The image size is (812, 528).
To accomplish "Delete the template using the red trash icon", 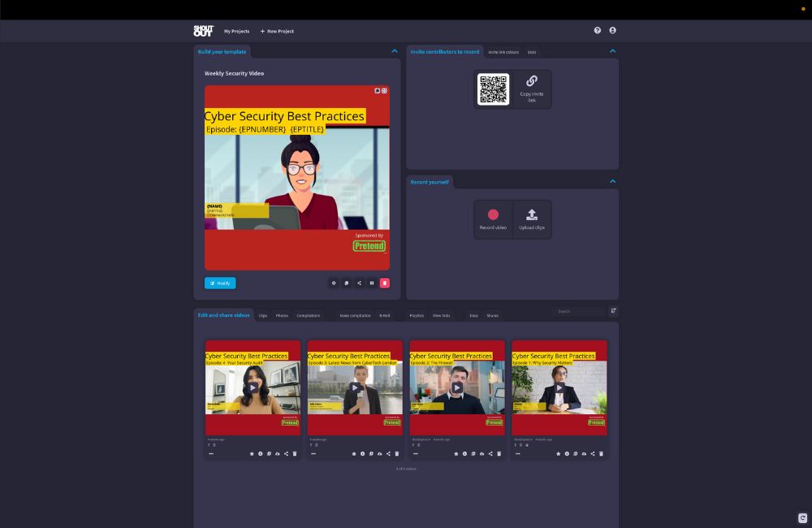I will pos(384,283).
